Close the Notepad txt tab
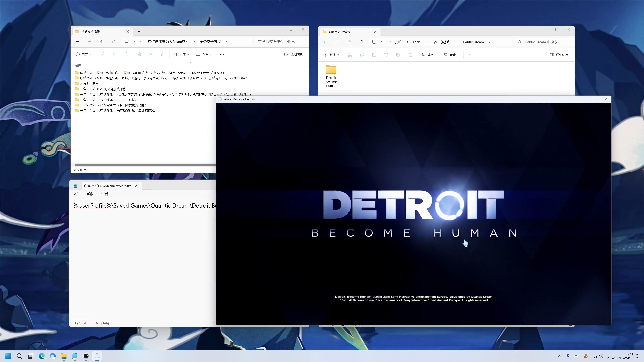This screenshot has width=644, height=362. [x=136, y=186]
